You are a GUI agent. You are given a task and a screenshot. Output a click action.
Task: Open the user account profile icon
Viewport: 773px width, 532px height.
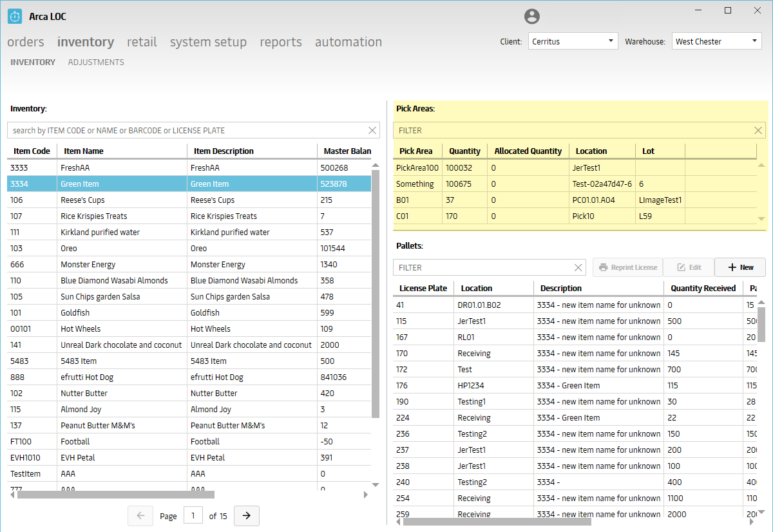point(532,17)
